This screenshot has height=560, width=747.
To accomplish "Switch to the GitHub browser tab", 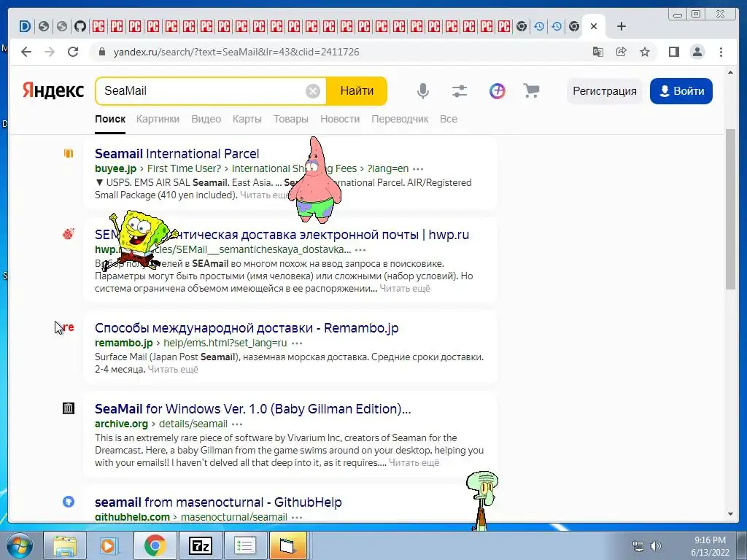I will [x=80, y=26].
